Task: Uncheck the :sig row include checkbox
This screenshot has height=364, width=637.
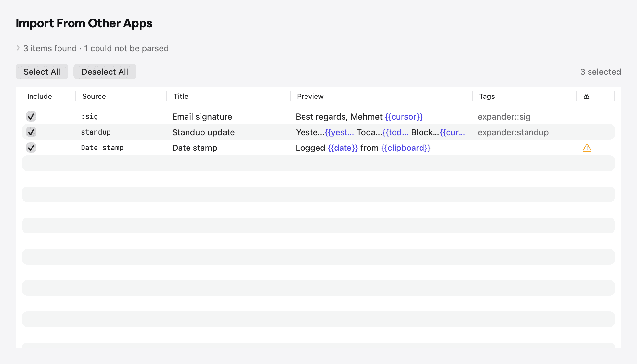Action: [31, 116]
